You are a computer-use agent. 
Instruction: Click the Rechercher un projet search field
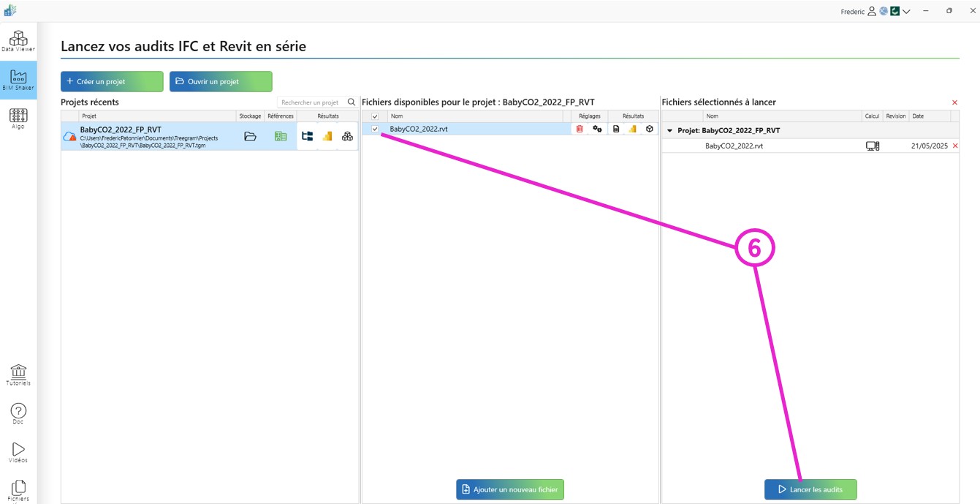point(312,102)
